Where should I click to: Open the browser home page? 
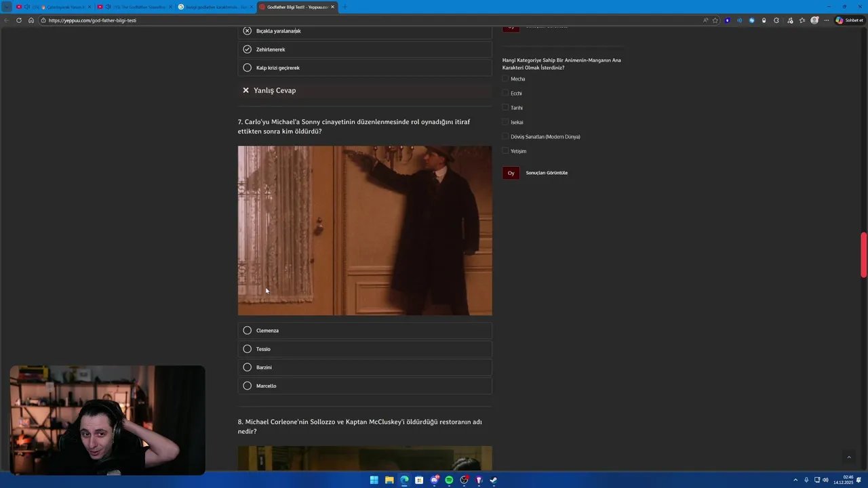pyautogui.click(x=31, y=20)
